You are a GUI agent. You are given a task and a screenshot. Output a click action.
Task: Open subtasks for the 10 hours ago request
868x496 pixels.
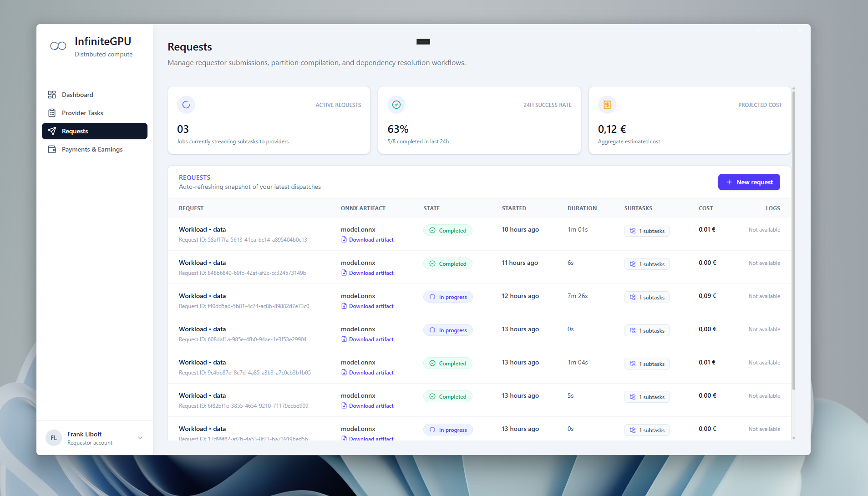tap(647, 231)
